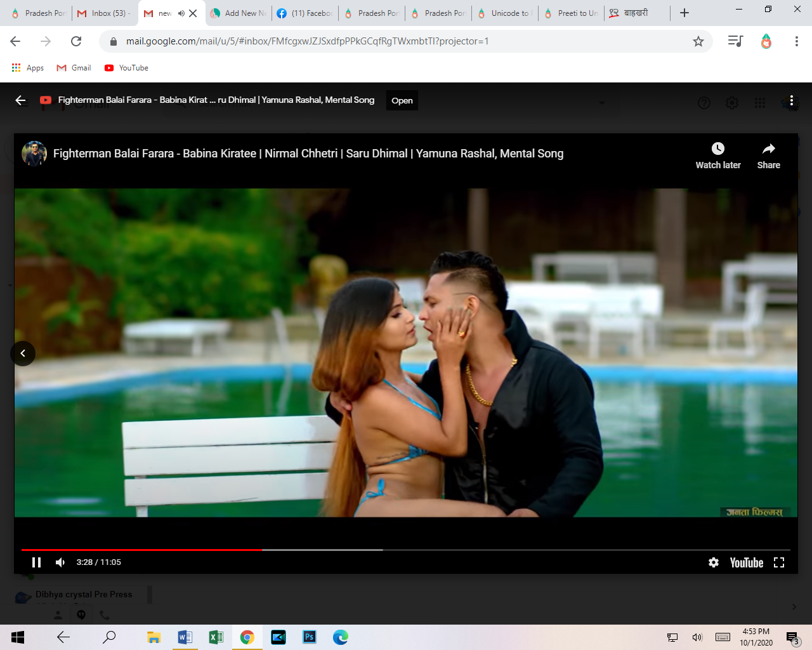Mute the video with the speaker icon
The image size is (812, 650).
(60, 562)
